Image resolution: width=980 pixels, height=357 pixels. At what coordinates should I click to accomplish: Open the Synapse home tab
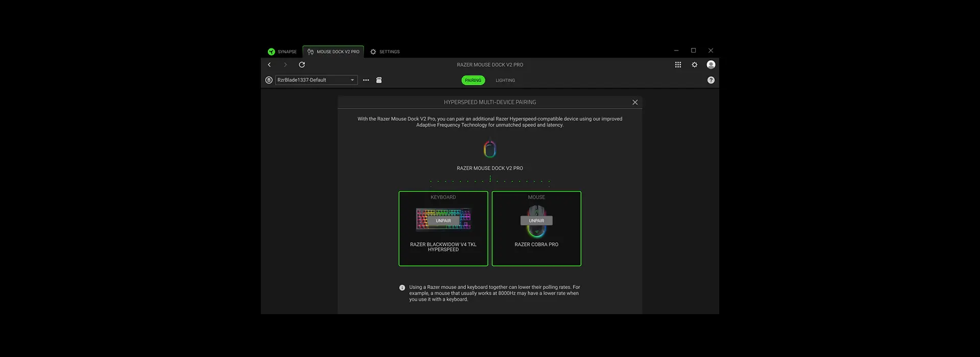282,52
